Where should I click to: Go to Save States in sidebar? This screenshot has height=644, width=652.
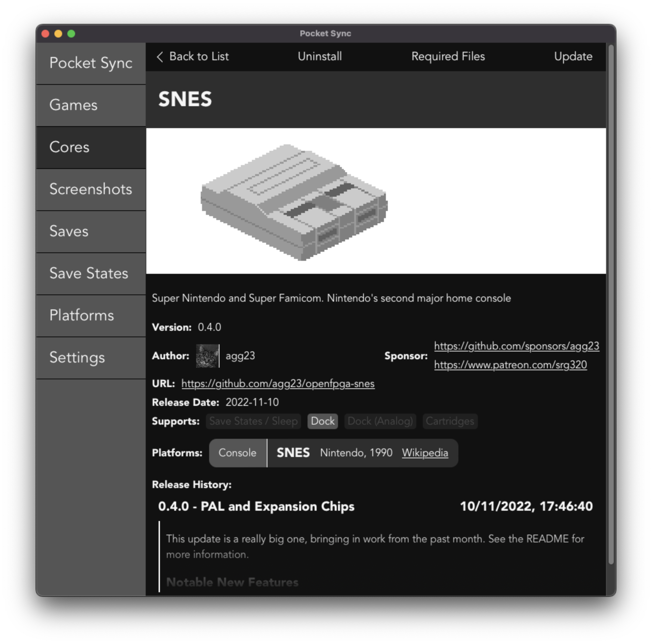tap(91, 273)
